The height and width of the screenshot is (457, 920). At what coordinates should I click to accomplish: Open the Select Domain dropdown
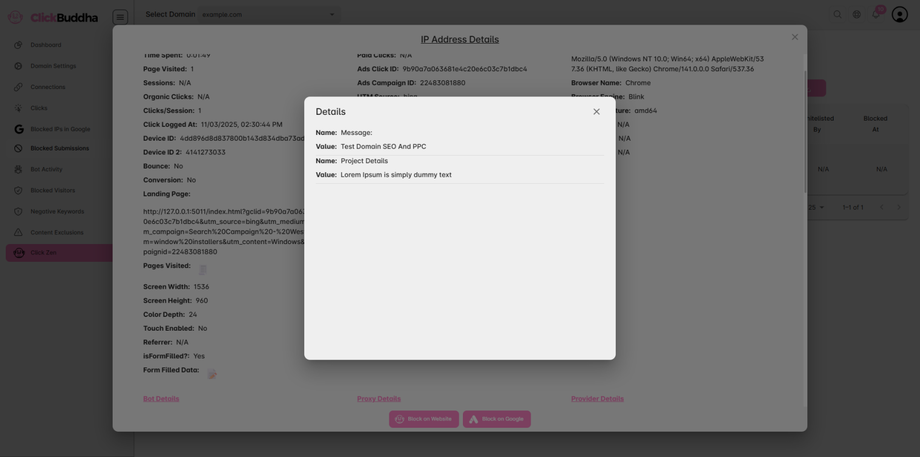tap(268, 15)
